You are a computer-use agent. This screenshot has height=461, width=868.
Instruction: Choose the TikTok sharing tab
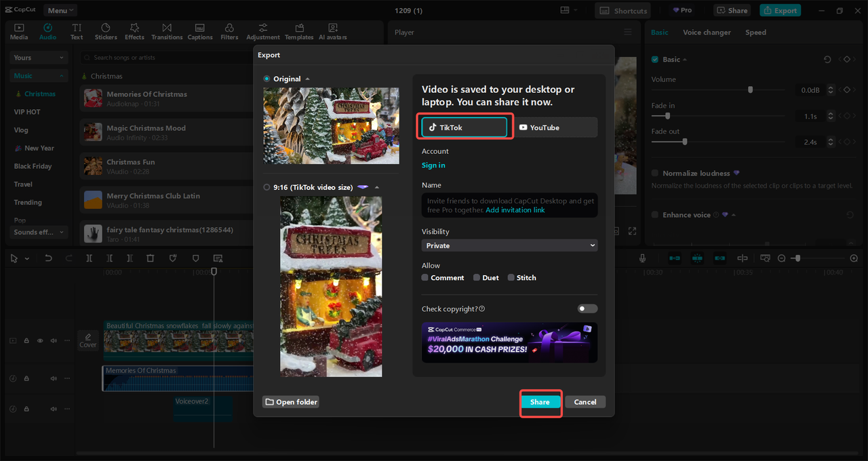[465, 127]
